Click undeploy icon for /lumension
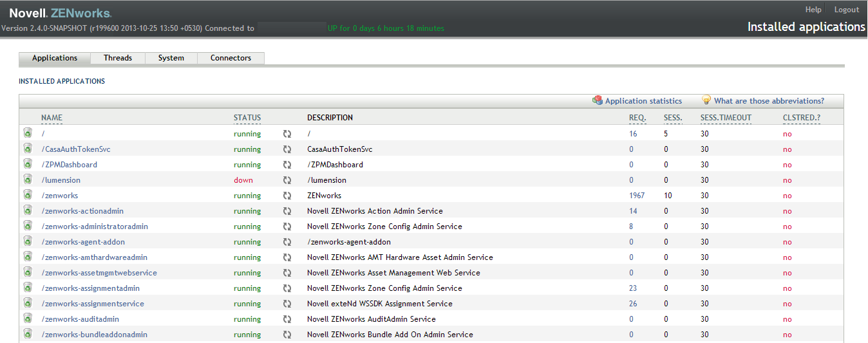868x343 pixels. tap(28, 180)
